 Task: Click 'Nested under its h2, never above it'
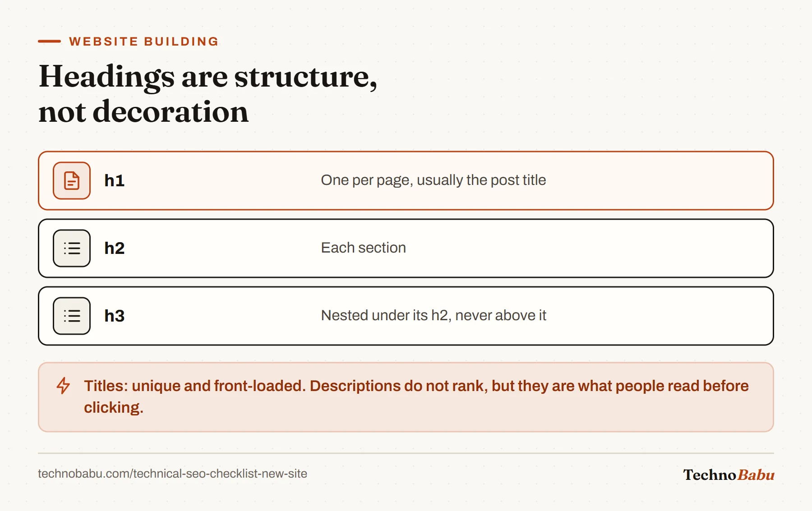coord(433,315)
